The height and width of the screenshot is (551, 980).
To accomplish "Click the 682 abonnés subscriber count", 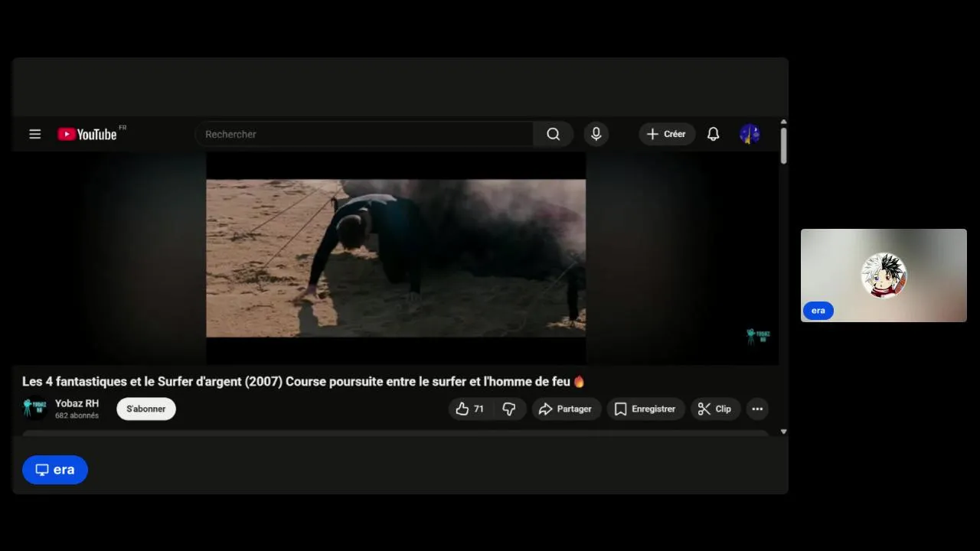I will click(77, 416).
